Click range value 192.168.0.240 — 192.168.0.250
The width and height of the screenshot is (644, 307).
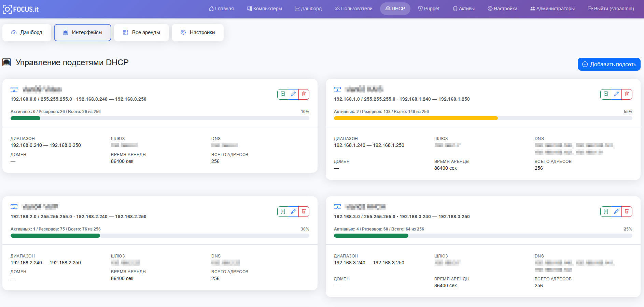point(46,145)
